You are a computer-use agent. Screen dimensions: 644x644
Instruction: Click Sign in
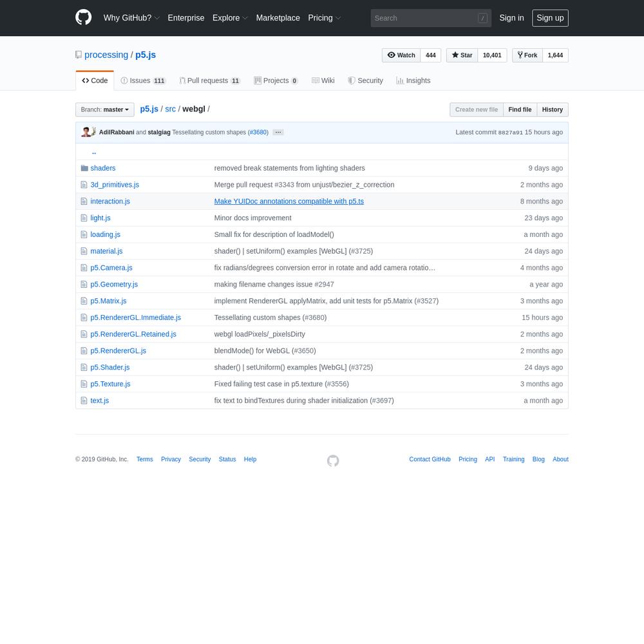[x=512, y=18]
